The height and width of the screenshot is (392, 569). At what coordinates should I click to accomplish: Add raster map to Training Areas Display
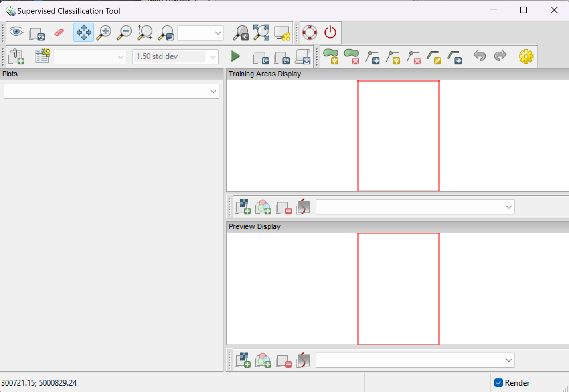(243, 207)
